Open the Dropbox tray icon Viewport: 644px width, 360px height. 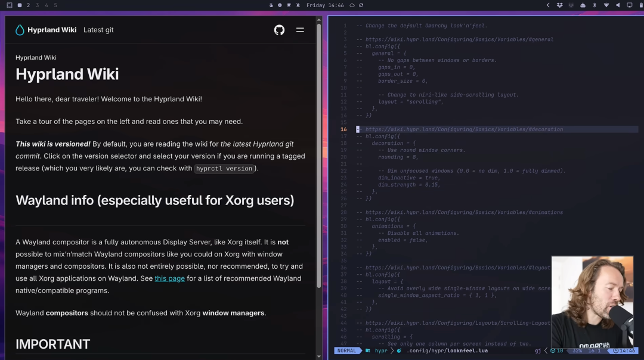(559, 5)
